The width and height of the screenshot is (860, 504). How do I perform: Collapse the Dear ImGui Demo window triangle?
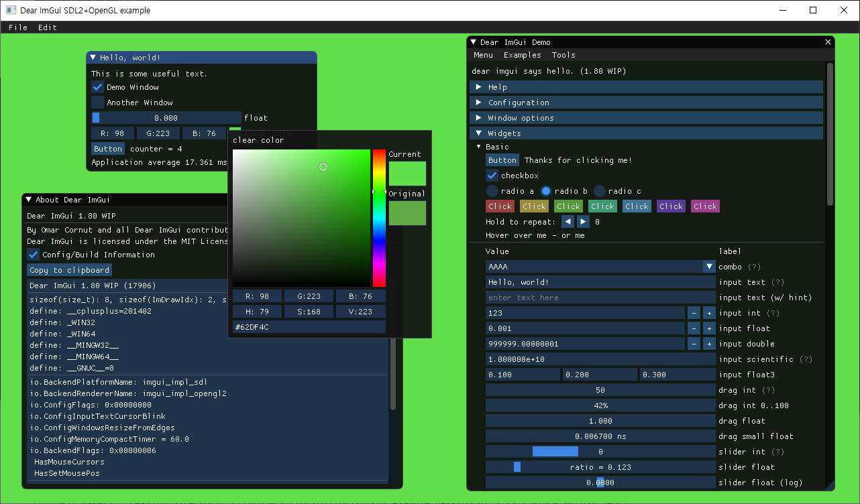tap(474, 42)
